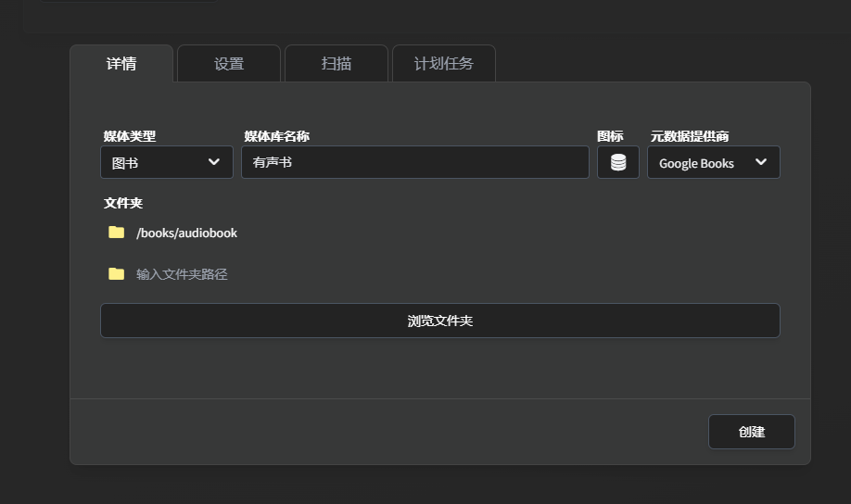Click folder icon beside /books/audiobook
The height and width of the screenshot is (504, 851).
(116, 233)
